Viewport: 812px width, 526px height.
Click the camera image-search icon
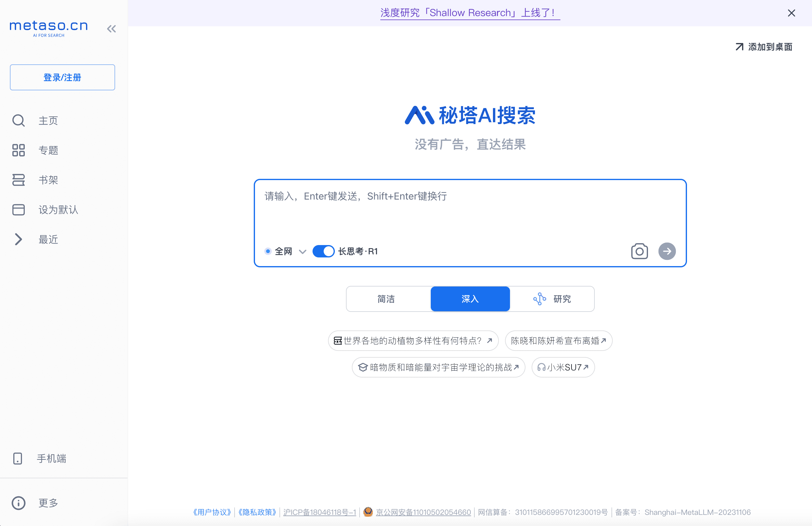(639, 252)
